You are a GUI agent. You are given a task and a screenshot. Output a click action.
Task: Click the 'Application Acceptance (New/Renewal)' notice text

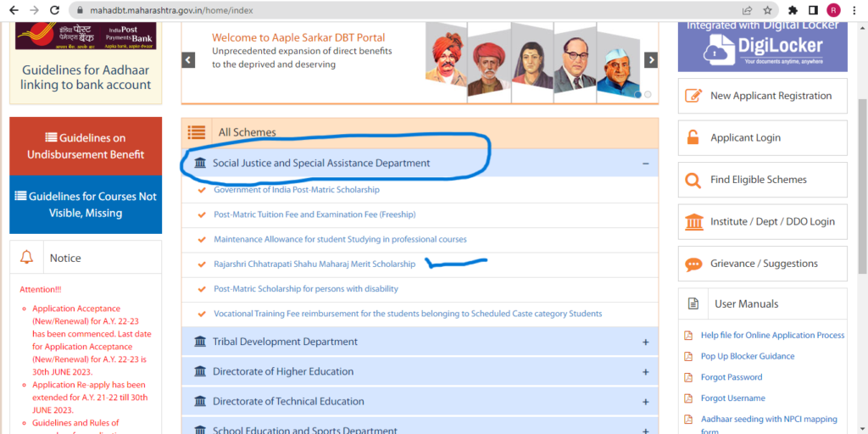pos(92,340)
